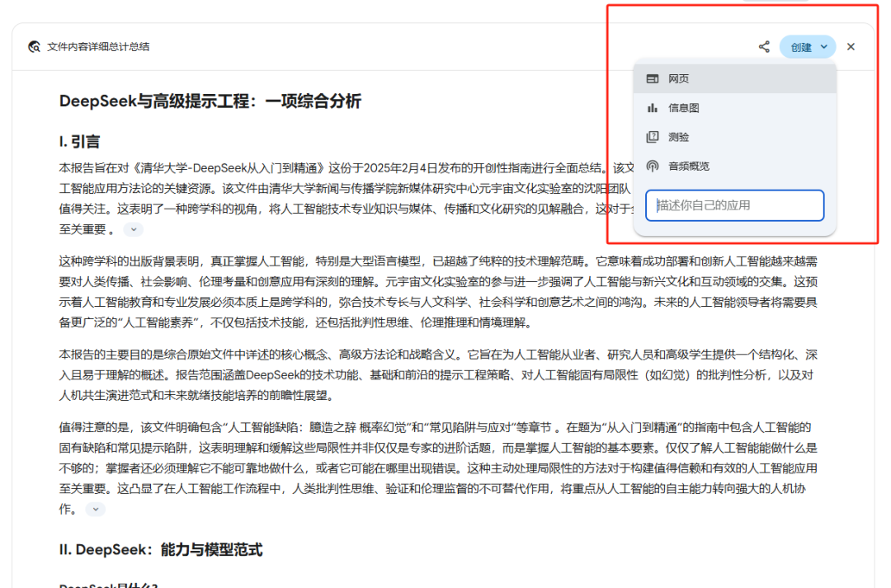Click the 描述你自己的应用 input field
Viewport: 891px width, 588px height.
[x=735, y=205]
